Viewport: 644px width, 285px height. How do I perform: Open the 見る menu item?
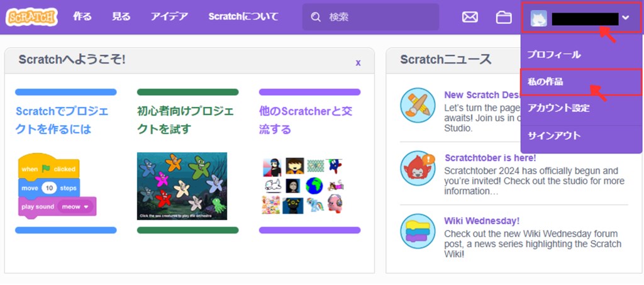(121, 17)
